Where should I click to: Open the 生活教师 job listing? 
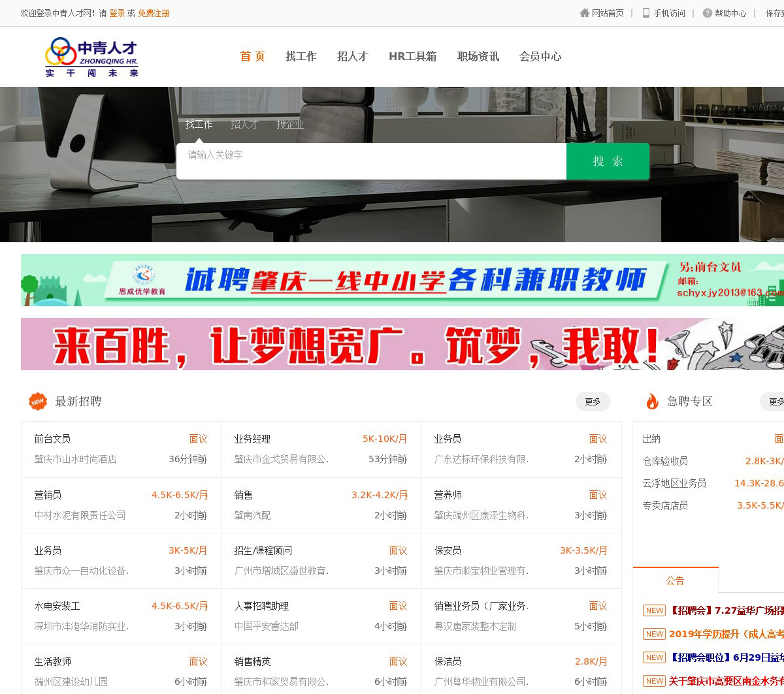[52, 661]
